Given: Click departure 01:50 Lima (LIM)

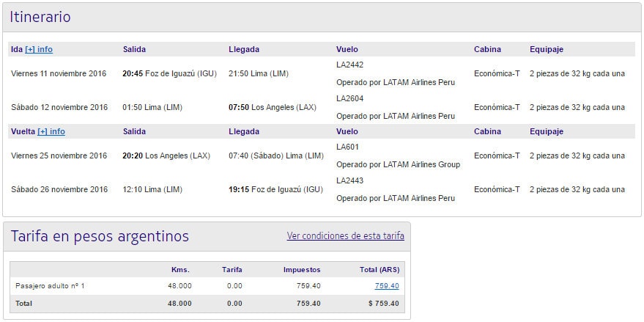Looking at the screenshot, I should pyautogui.click(x=152, y=107).
